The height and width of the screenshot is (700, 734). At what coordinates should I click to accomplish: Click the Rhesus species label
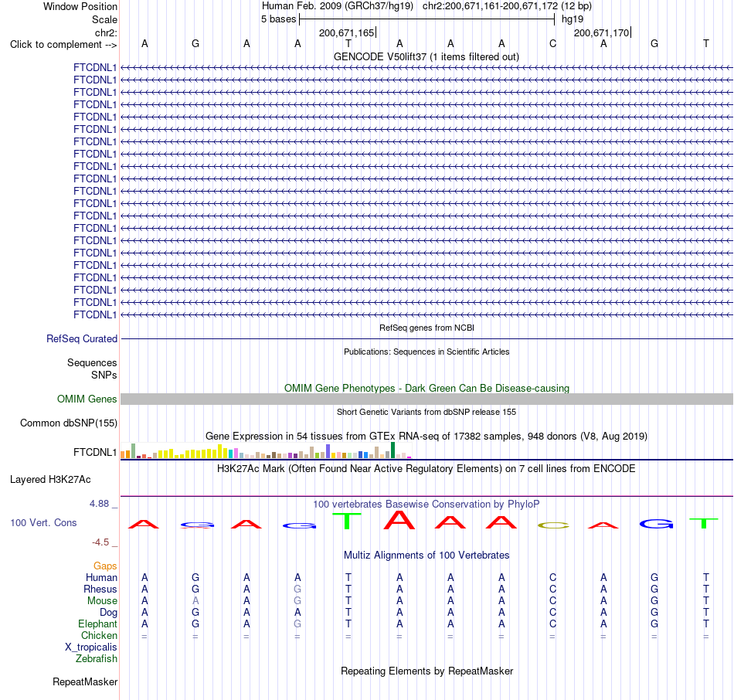click(100, 589)
